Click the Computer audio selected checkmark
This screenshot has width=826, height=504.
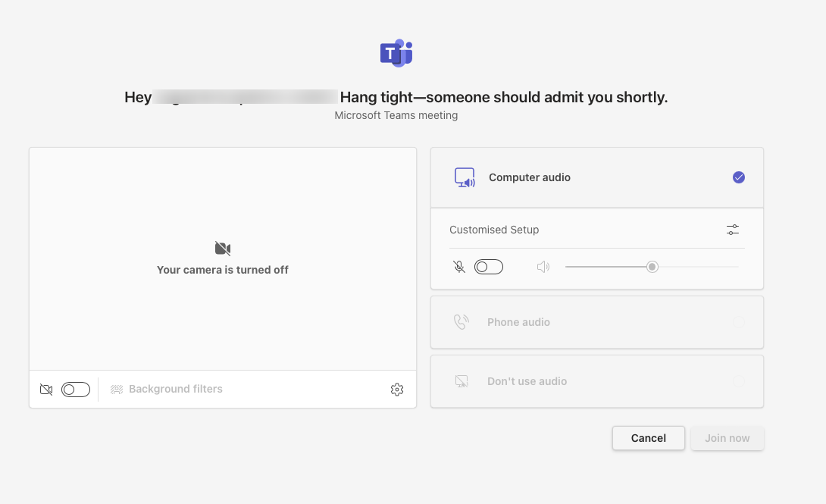[739, 177]
